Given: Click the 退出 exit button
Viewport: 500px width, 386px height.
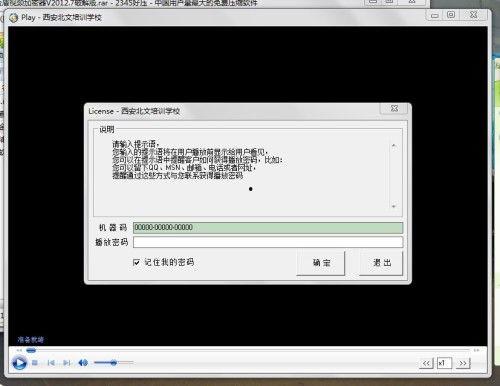Looking at the screenshot, I should [x=381, y=263].
